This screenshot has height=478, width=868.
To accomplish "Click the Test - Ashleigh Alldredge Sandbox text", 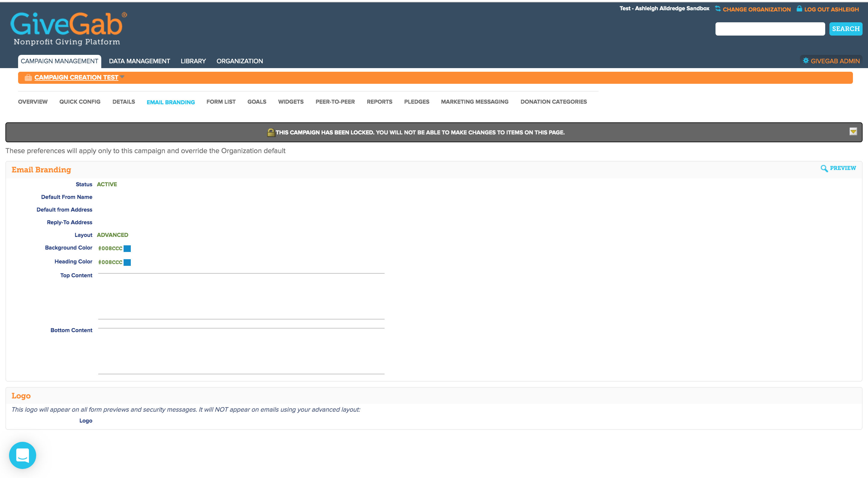I will click(665, 8).
